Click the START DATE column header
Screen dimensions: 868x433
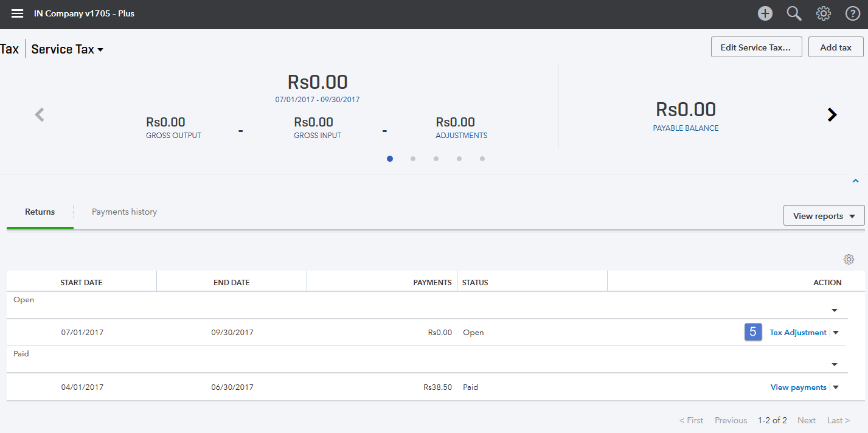(82, 282)
